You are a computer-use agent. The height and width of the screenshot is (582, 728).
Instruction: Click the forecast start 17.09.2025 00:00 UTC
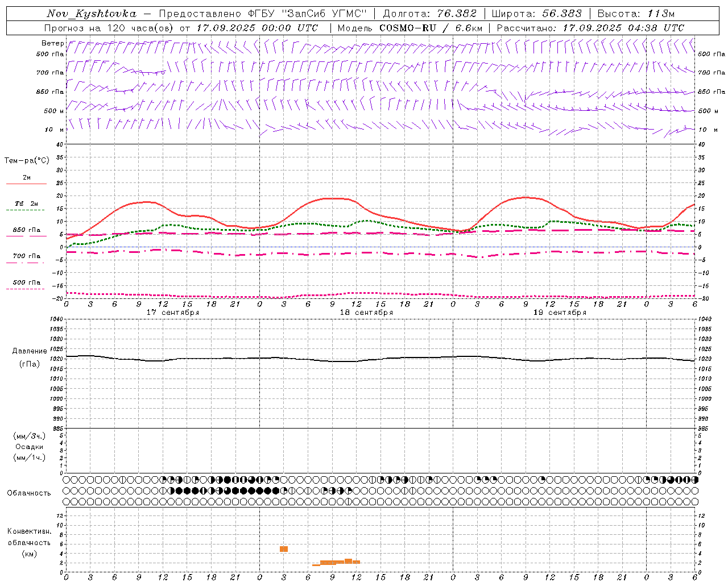coord(257,28)
